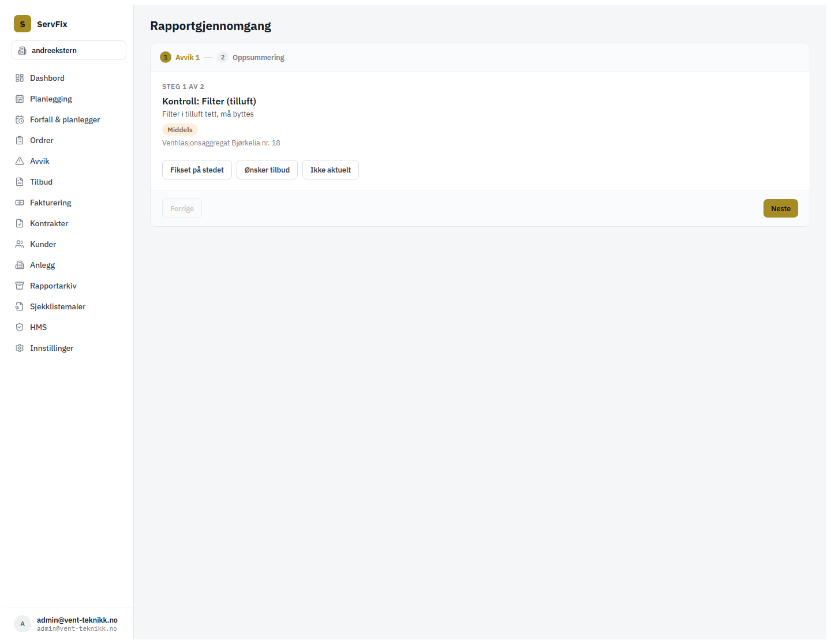
Task: Choose Ønsker tilbud for this deviation
Action: click(267, 170)
